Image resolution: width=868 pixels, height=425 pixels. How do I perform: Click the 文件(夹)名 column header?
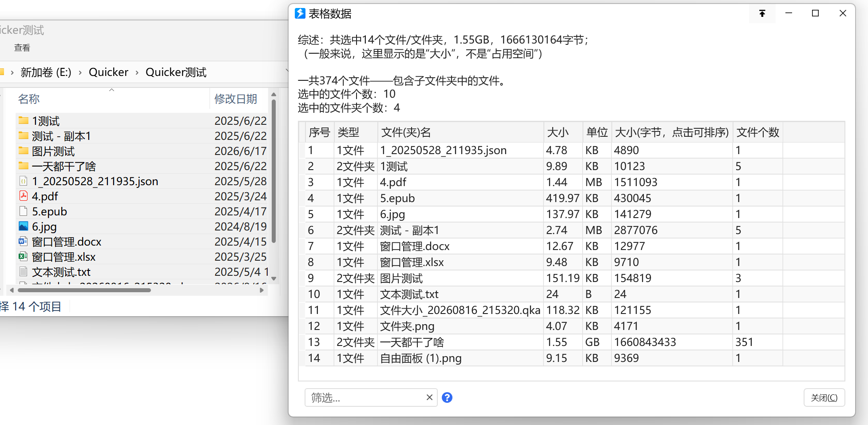point(460,132)
